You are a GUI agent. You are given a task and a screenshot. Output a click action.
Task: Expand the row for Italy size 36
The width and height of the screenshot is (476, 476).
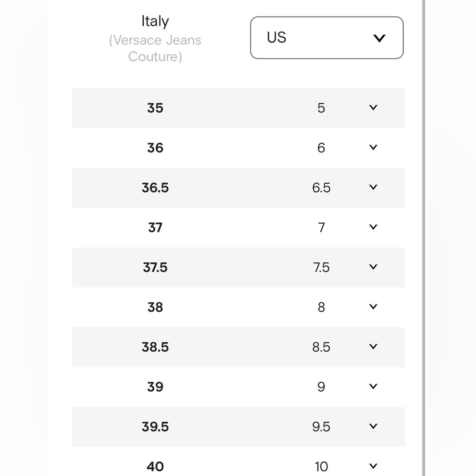(x=373, y=147)
